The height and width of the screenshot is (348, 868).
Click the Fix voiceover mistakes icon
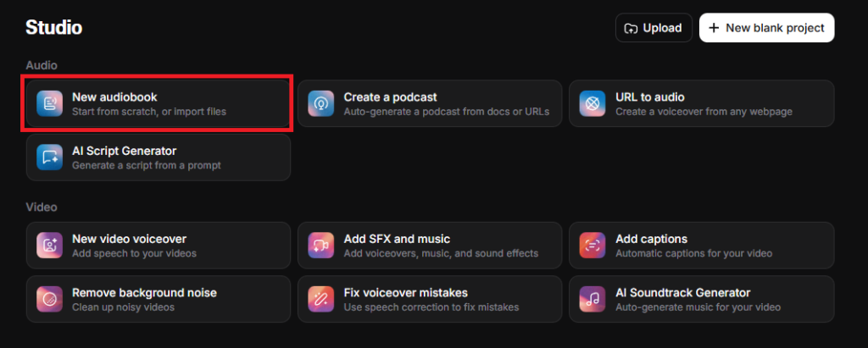click(x=321, y=299)
